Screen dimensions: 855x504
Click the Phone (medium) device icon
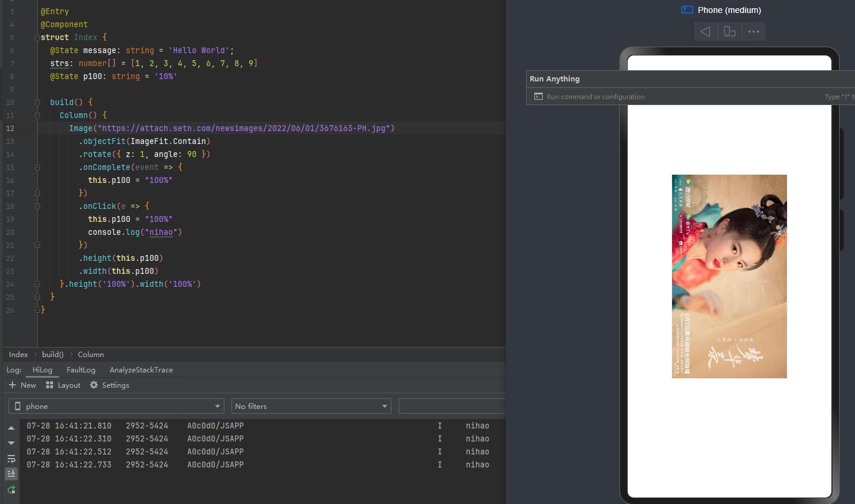[x=687, y=9]
